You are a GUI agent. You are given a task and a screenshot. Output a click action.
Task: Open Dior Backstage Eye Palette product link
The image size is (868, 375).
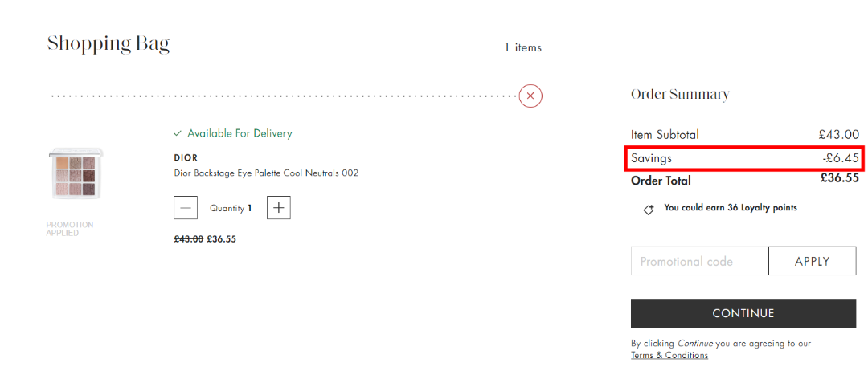click(x=266, y=173)
